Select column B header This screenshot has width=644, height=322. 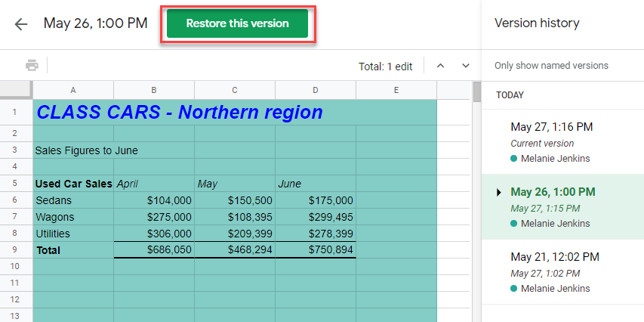pos(154,91)
